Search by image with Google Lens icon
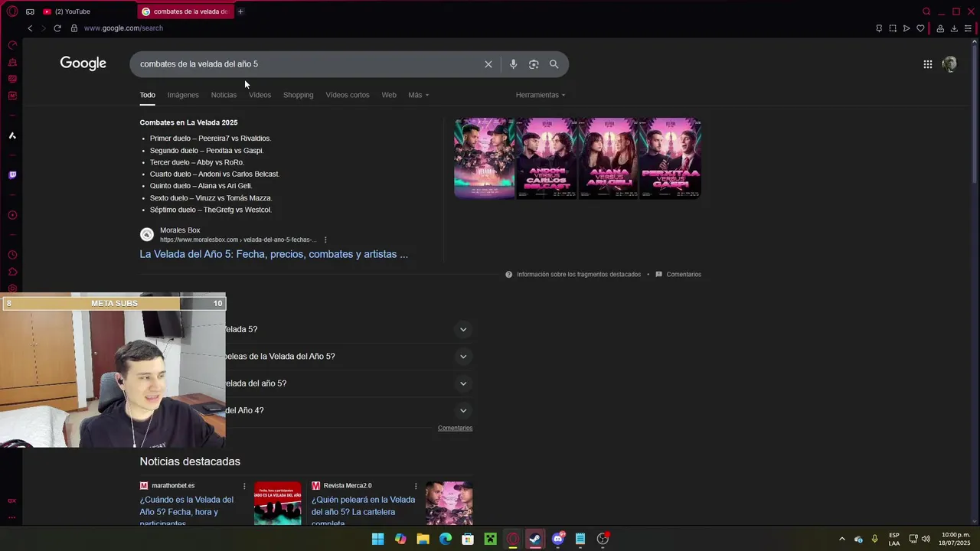Screen dimensions: 980x551 pos(534,64)
